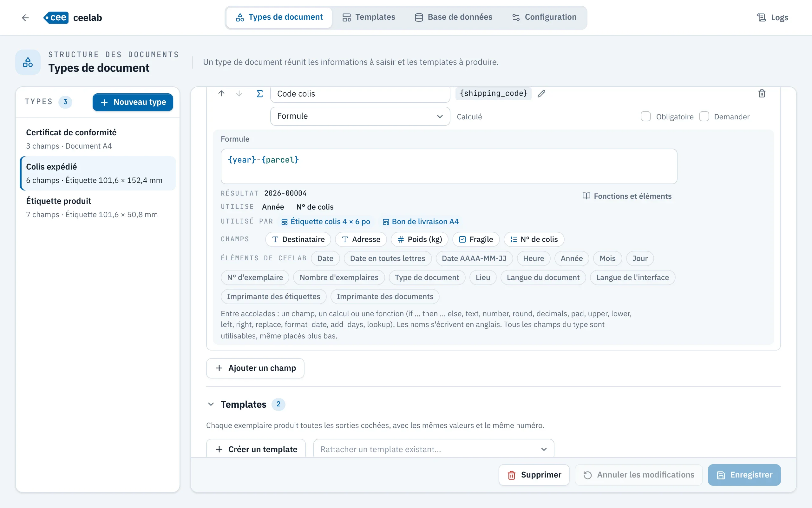This screenshot has height=508, width=812.
Task: Open the Formule type dropdown
Action: coord(360,116)
